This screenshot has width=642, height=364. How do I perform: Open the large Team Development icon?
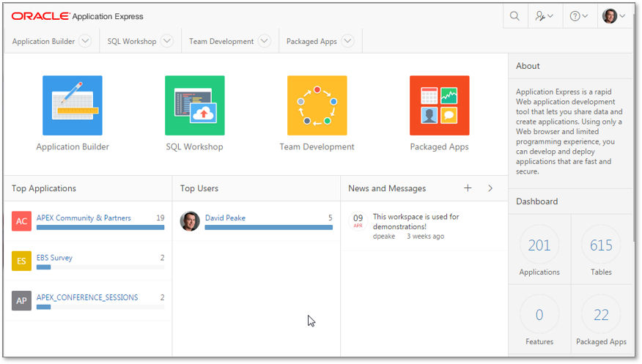coord(317,105)
